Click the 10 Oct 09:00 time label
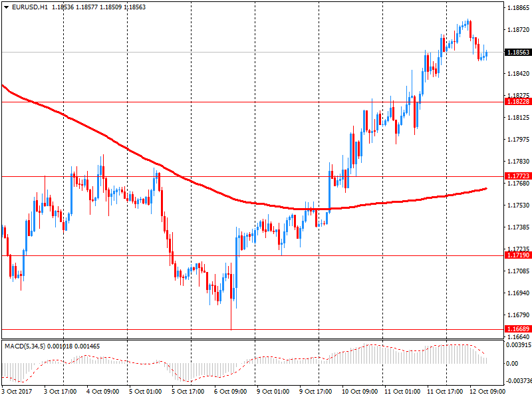This screenshot has width=532, height=399. [x=360, y=391]
